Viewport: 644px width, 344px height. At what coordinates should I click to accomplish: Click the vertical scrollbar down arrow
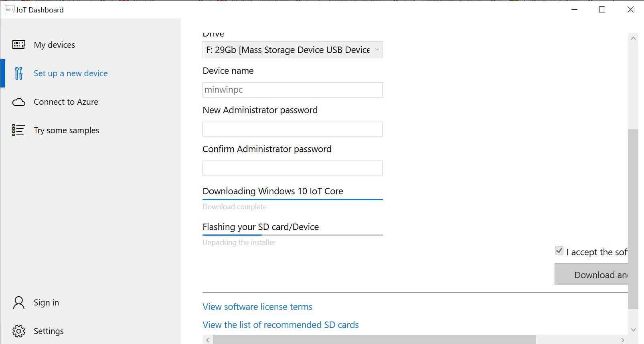633,330
